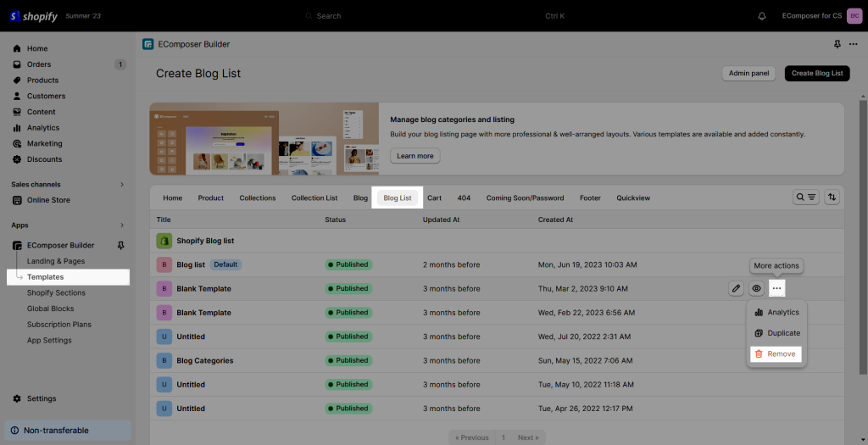Open the Shopify logo home link
Screen dimensions: 868x445
[33, 16]
